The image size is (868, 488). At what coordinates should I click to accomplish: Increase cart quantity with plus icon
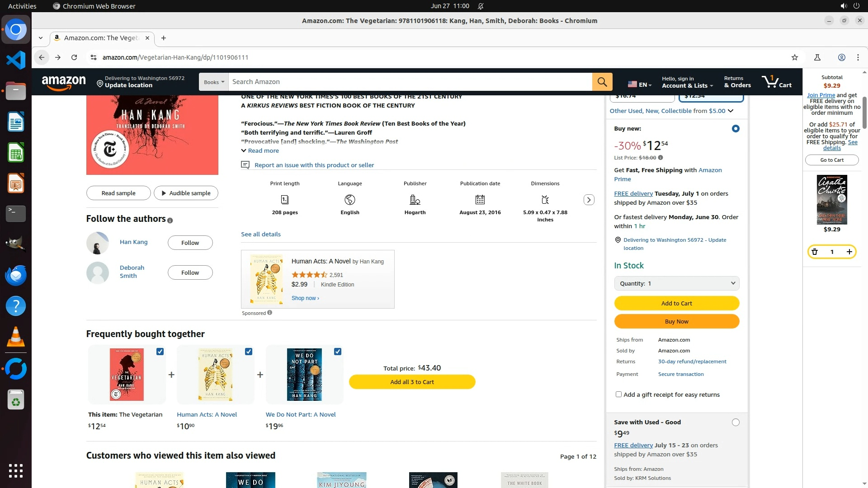click(x=849, y=252)
